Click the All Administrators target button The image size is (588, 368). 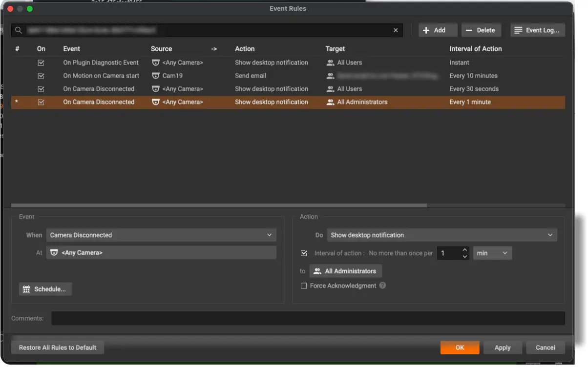pos(346,271)
